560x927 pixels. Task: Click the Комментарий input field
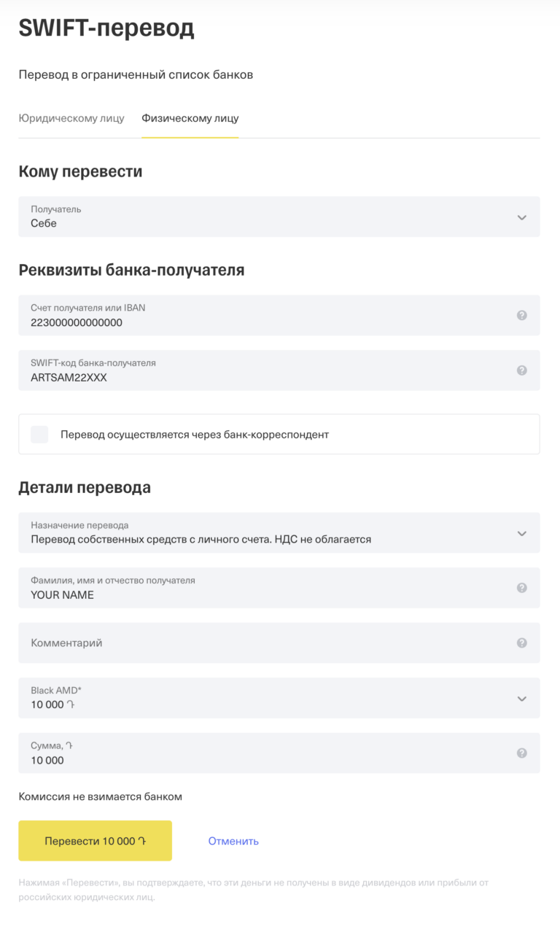click(x=279, y=643)
